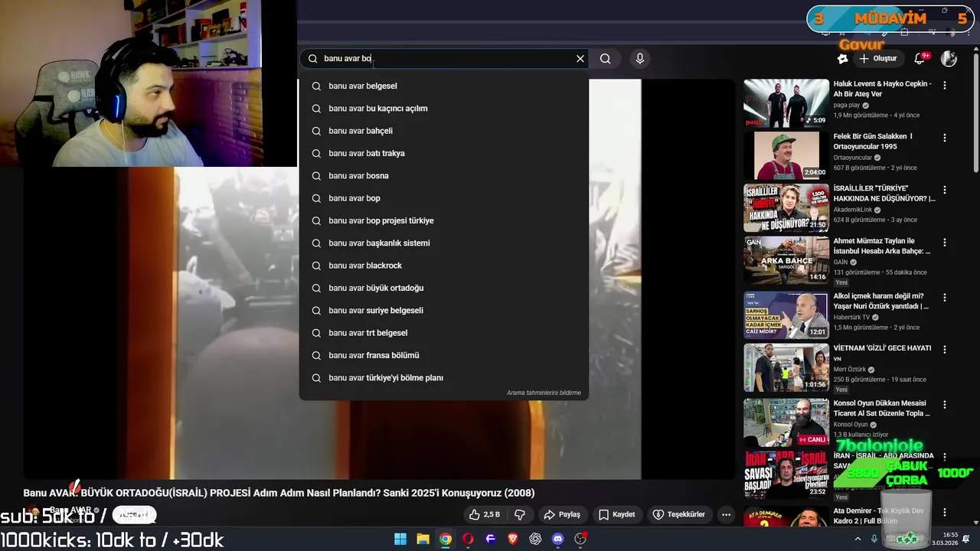Screen dimensions: 980x551
Task: Switch to Google Chrome in the taskbar
Action: (x=445, y=539)
